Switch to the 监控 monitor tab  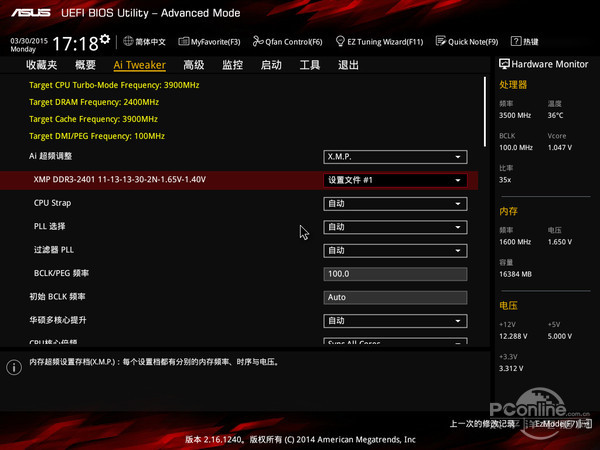[233, 65]
